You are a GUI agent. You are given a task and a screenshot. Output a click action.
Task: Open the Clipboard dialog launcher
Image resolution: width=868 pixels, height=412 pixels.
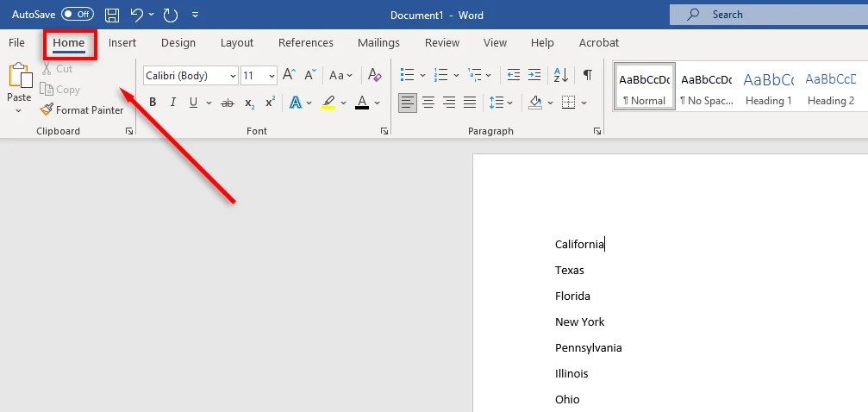point(129,131)
